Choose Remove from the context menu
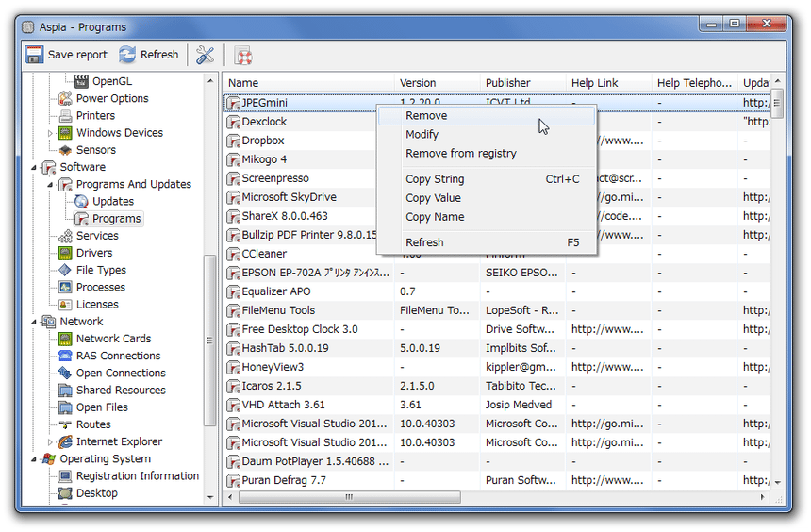Screen dimensions: 811x532 (487, 116)
